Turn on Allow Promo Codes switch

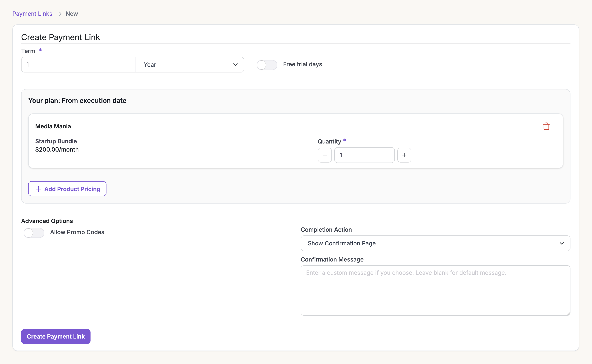pos(34,233)
